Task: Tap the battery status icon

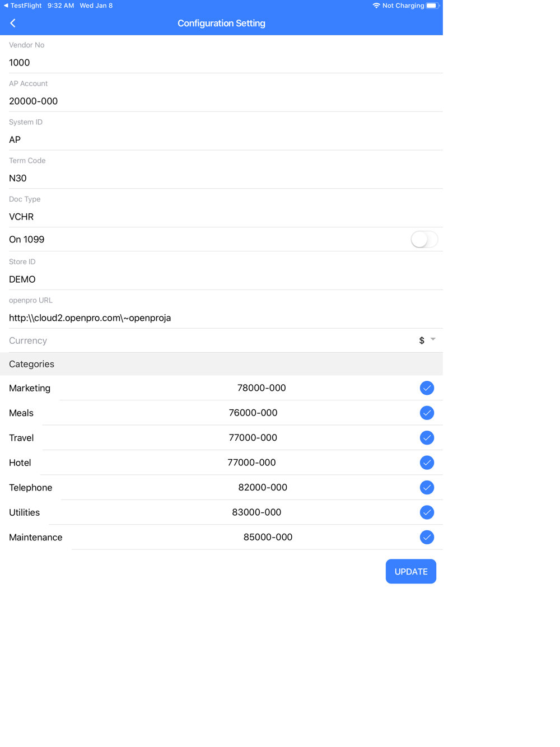Action: (432, 6)
